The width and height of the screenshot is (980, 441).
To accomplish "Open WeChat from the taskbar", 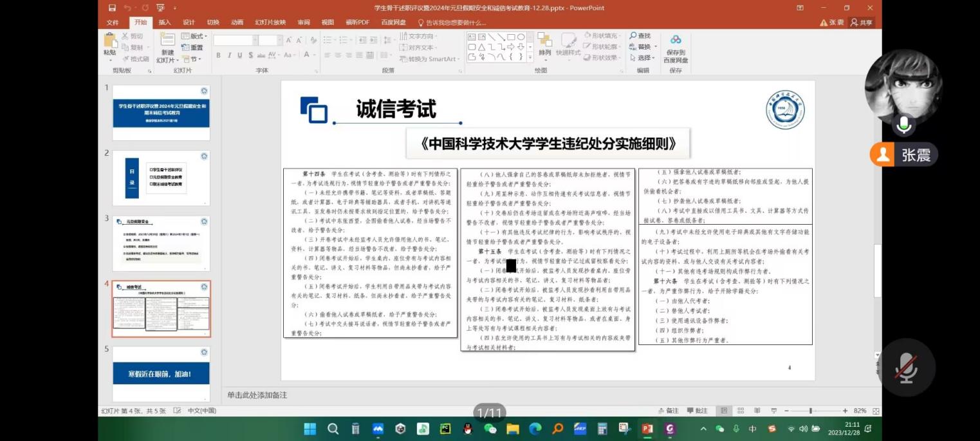I will pyautogui.click(x=490, y=429).
